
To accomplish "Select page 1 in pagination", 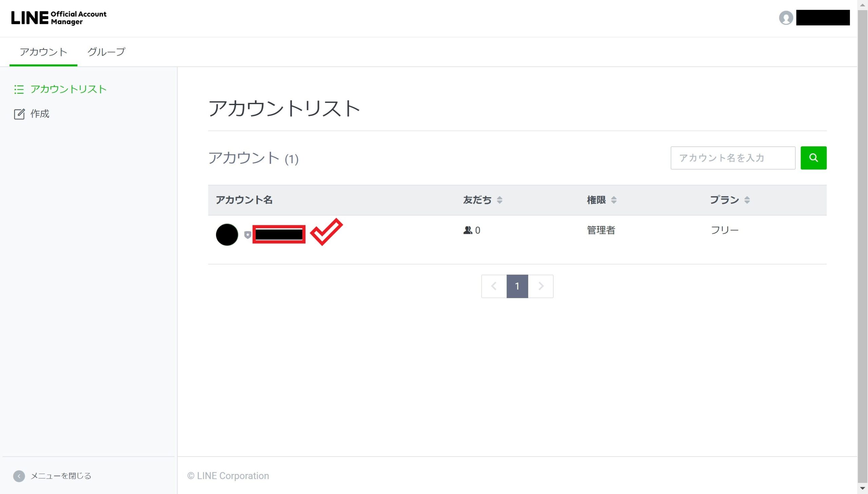I will coord(517,286).
